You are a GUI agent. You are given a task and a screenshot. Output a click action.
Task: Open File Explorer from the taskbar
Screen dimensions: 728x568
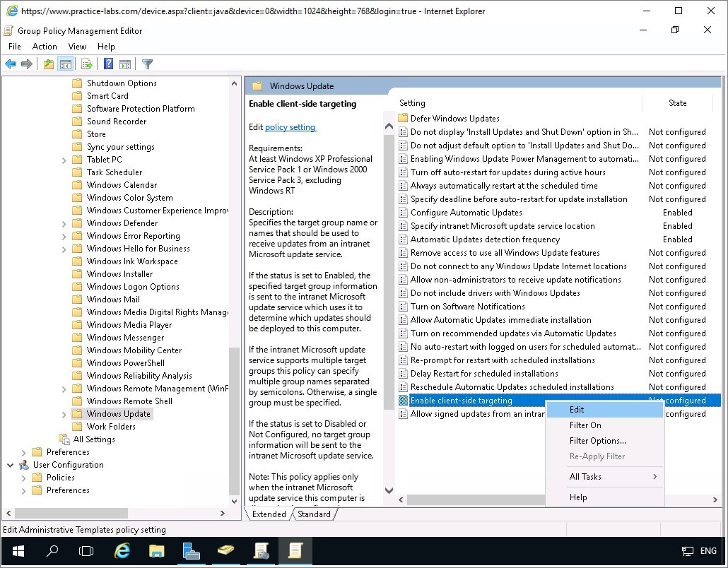[x=156, y=551]
